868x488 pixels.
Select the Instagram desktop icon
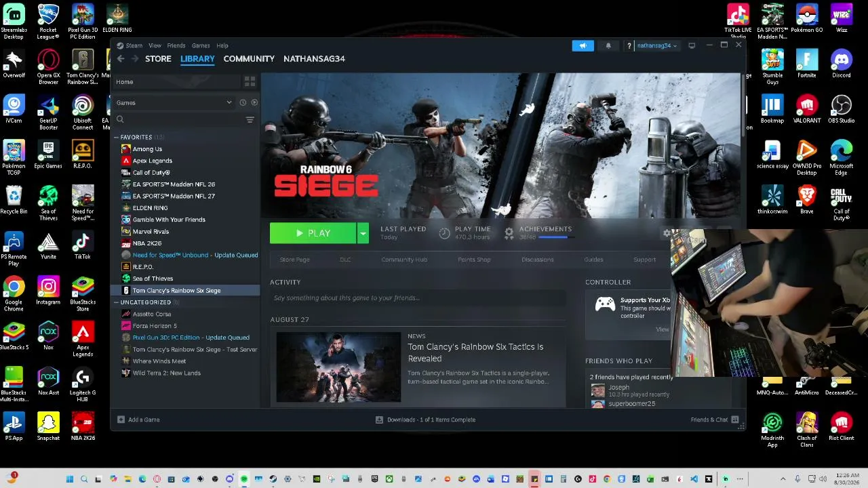coord(48,291)
